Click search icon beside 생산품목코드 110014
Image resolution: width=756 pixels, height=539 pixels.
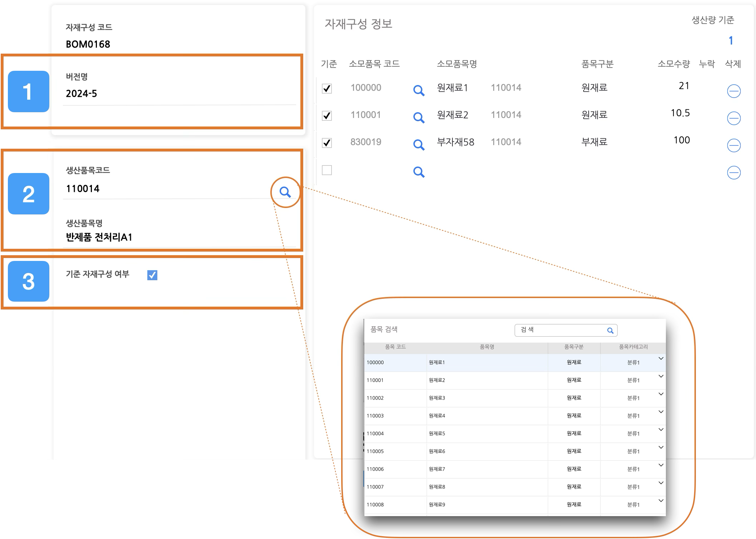point(285,192)
